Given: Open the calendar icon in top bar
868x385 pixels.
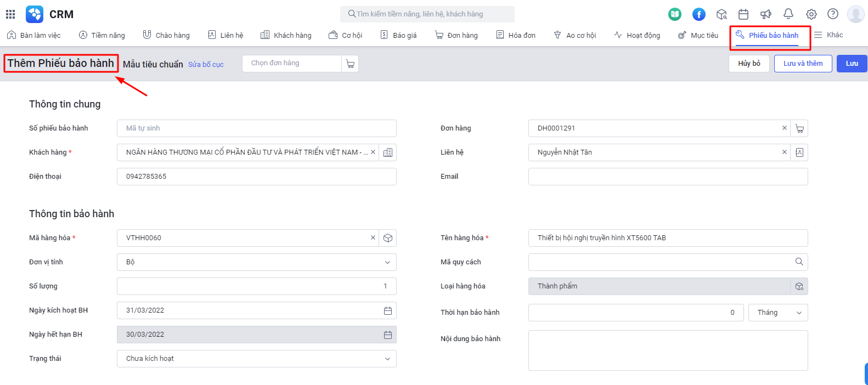Looking at the screenshot, I should (x=743, y=14).
